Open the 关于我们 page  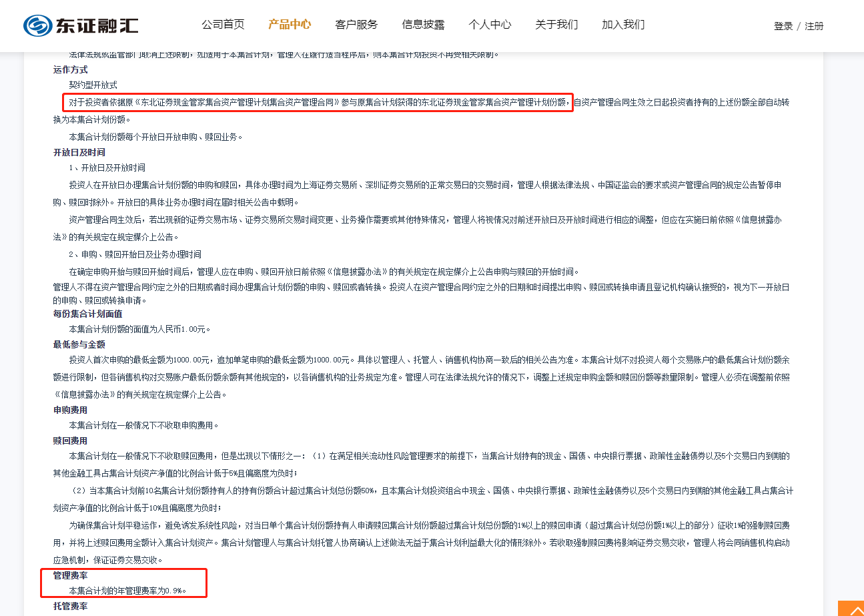556,25
